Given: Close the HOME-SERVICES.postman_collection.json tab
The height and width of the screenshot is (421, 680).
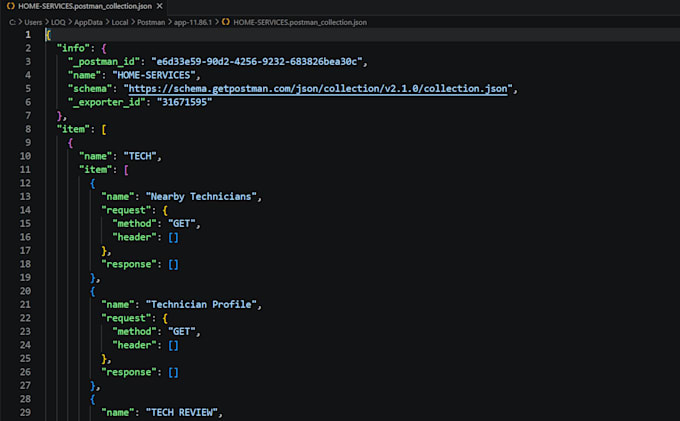Looking at the screenshot, I should click(x=160, y=6).
